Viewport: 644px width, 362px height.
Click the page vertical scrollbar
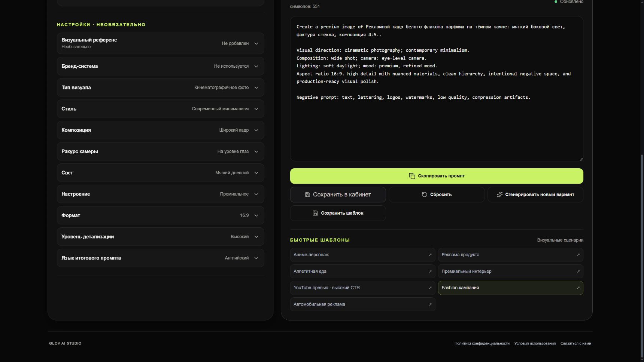coord(642,256)
